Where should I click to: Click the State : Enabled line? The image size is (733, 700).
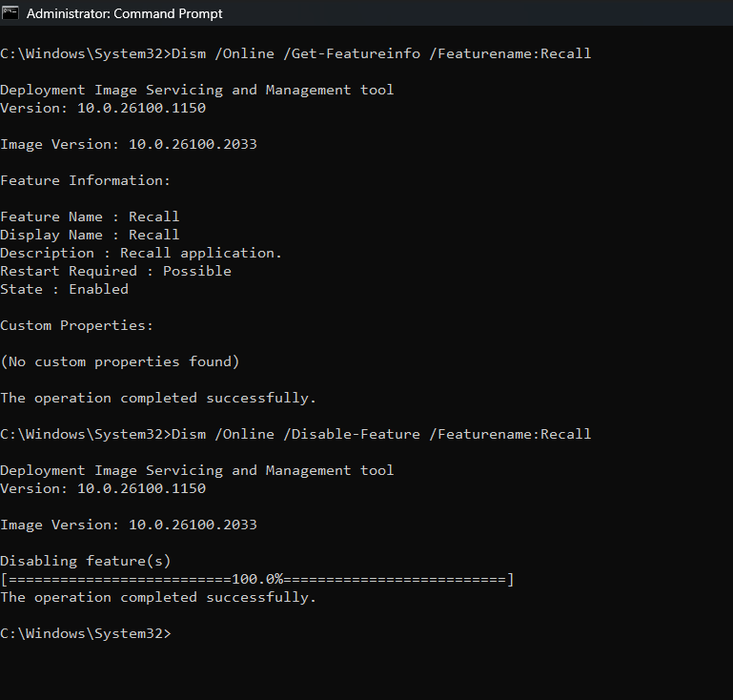(64, 289)
